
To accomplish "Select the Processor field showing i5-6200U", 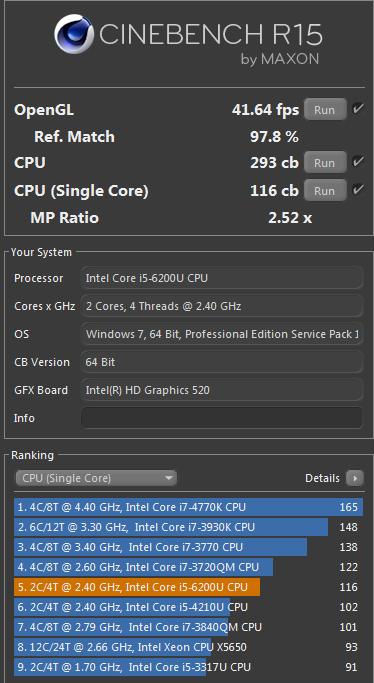I will (222, 278).
